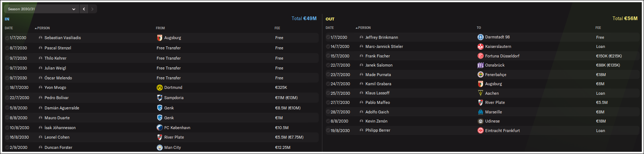Click the Fenerbahçe club badge

pos(480,75)
